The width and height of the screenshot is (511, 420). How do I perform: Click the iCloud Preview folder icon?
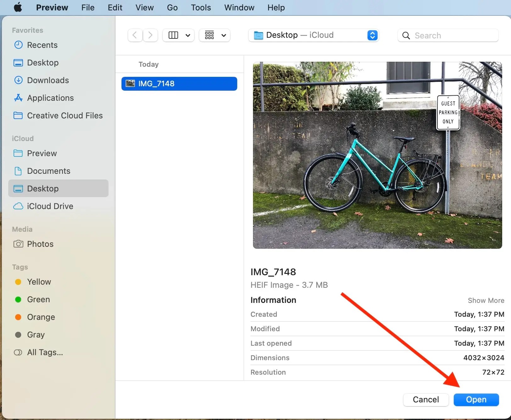pyautogui.click(x=18, y=153)
